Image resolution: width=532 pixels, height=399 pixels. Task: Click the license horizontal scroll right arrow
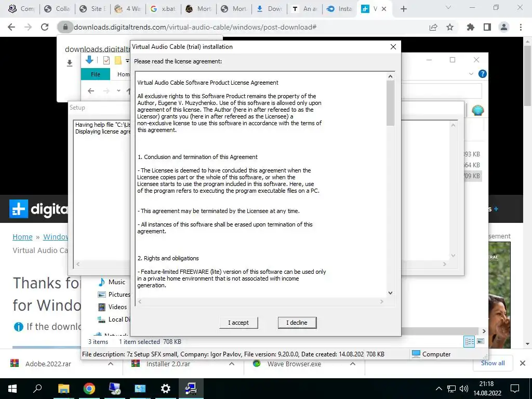coord(382,301)
